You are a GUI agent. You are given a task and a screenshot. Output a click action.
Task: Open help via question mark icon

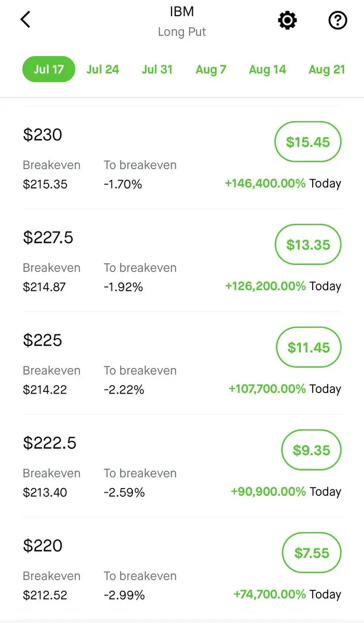(338, 21)
